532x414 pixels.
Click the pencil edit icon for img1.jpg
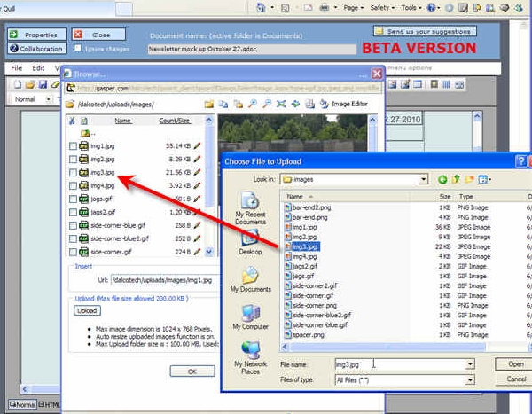(x=197, y=146)
